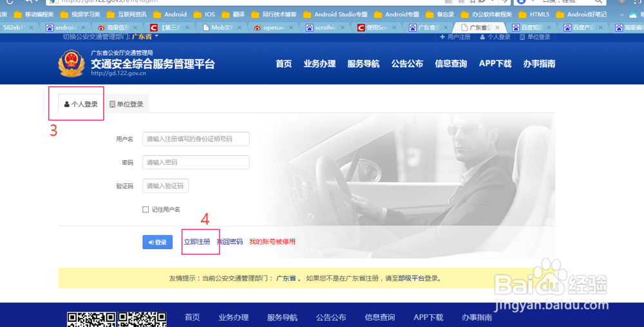Image resolution: width=644 pixels, height=327 pixels.
Task: Open APP下载 in the header navigation
Action: coord(495,64)
